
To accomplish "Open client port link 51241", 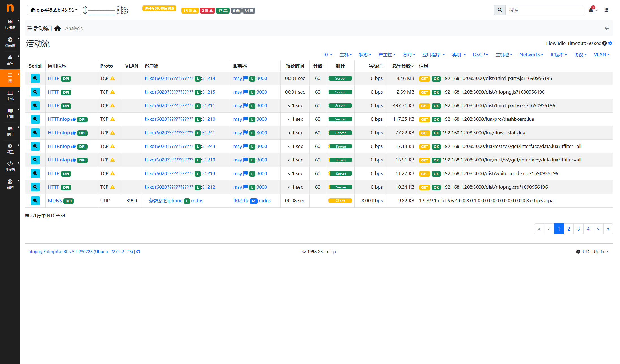I will [x=208, y=133].
